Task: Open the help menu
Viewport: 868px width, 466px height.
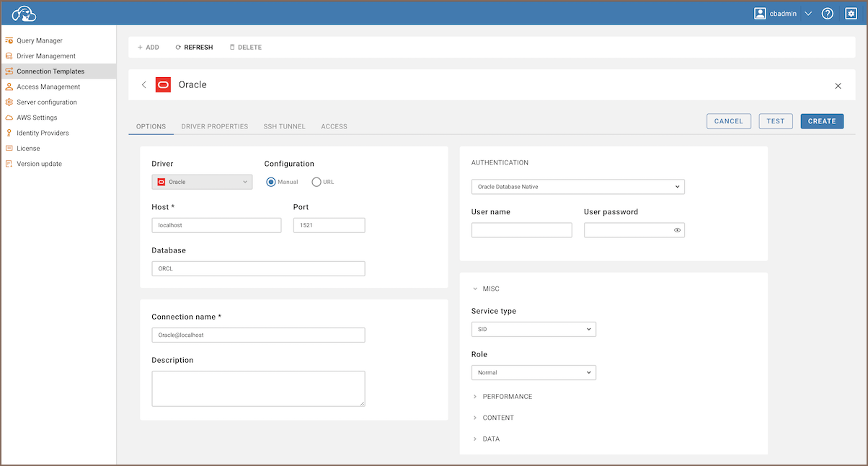Action: 827,13
